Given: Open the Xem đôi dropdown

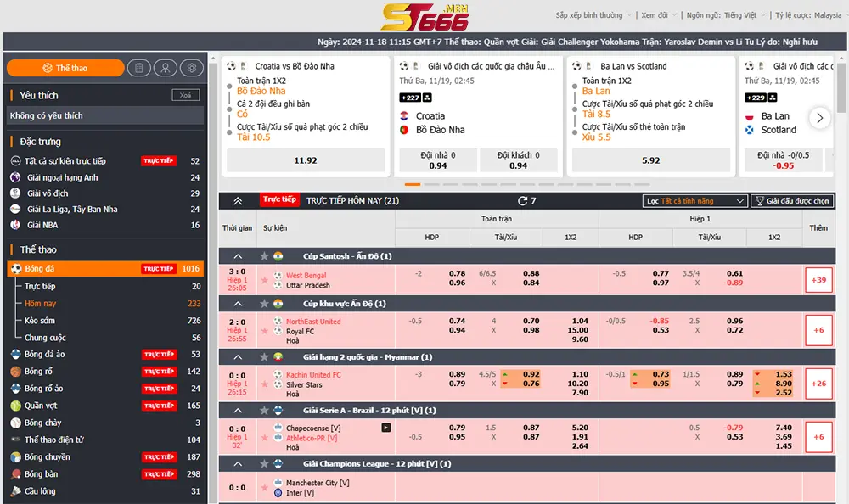Looking at the screenshot, I should point(659,15).
